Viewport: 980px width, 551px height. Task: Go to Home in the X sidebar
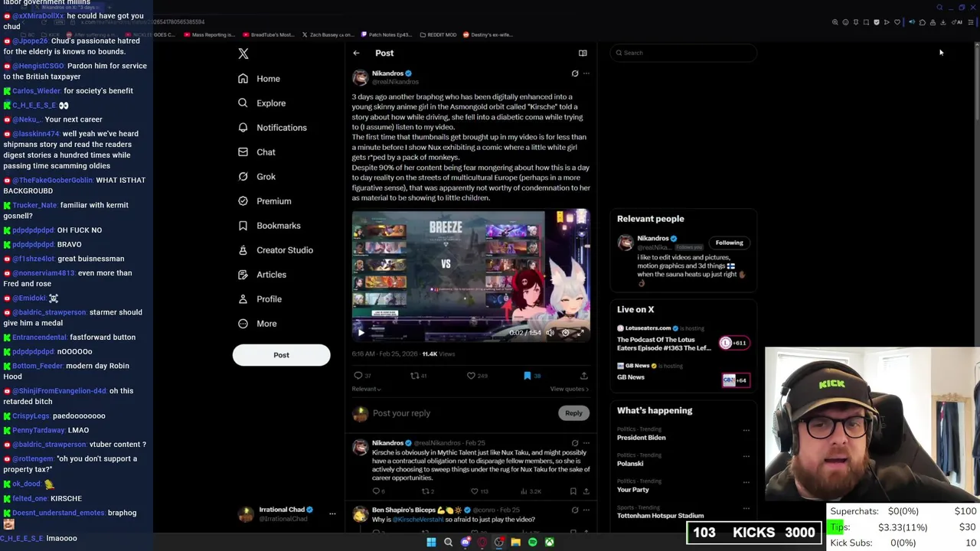coord(259,79)
